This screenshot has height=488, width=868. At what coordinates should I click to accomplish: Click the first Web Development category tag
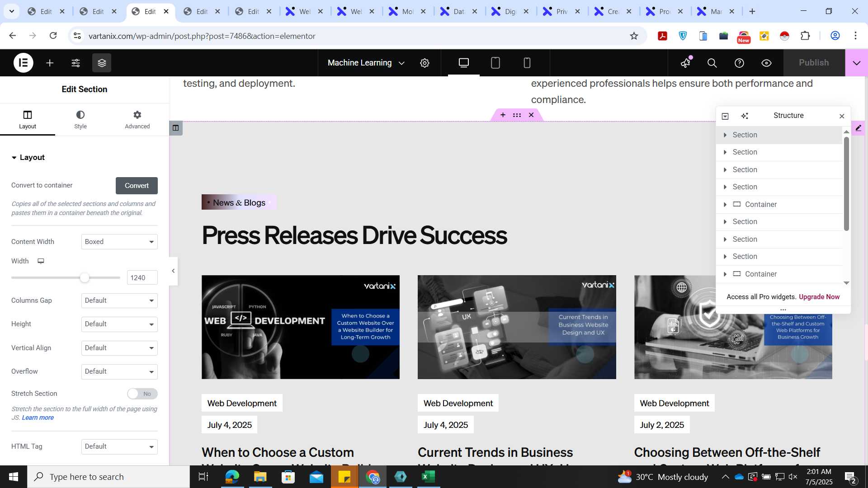(x=242, y=403)
